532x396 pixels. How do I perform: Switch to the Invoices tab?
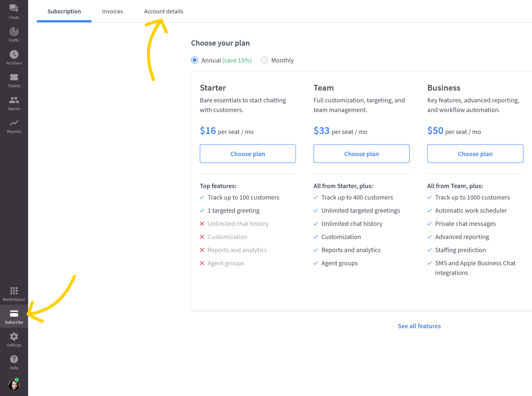112,11
